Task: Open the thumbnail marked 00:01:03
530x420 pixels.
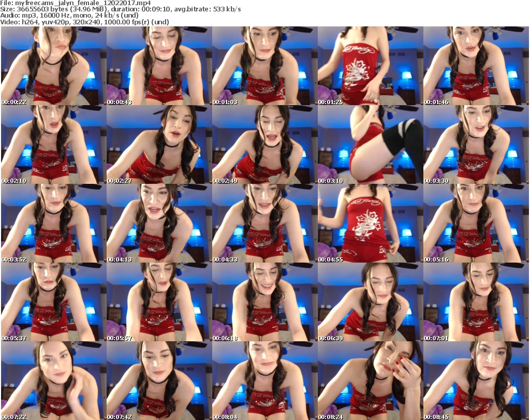Action: 264,66
